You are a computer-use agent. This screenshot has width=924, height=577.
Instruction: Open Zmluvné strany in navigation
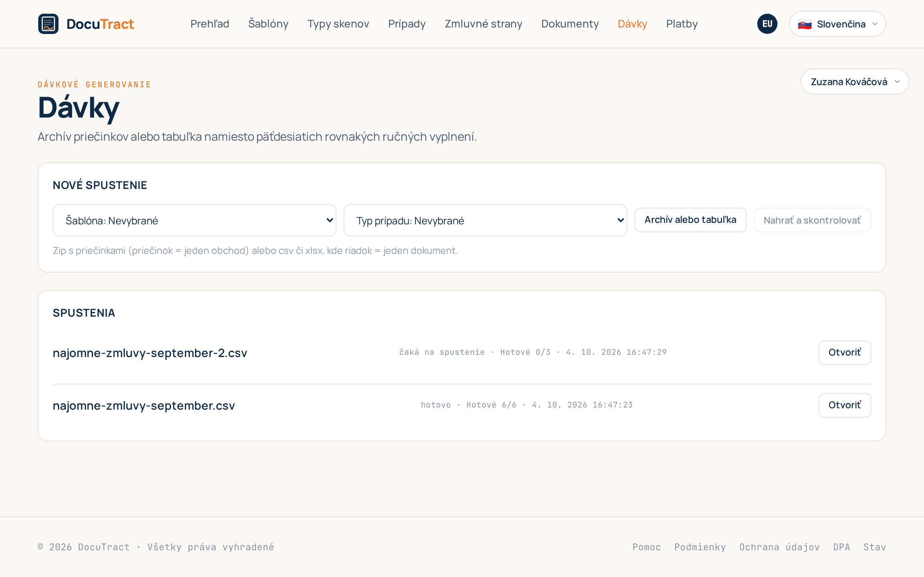tap(483, 24)
